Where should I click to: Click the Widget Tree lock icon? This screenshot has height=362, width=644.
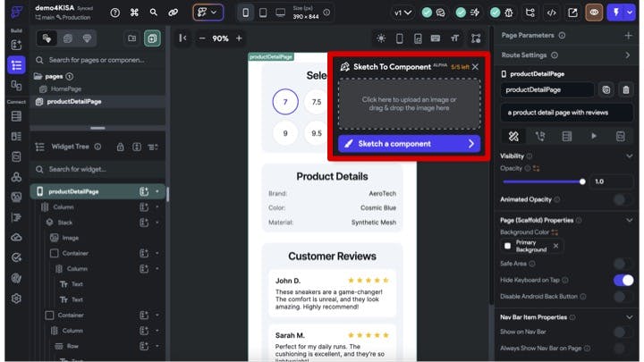(121, 147)
